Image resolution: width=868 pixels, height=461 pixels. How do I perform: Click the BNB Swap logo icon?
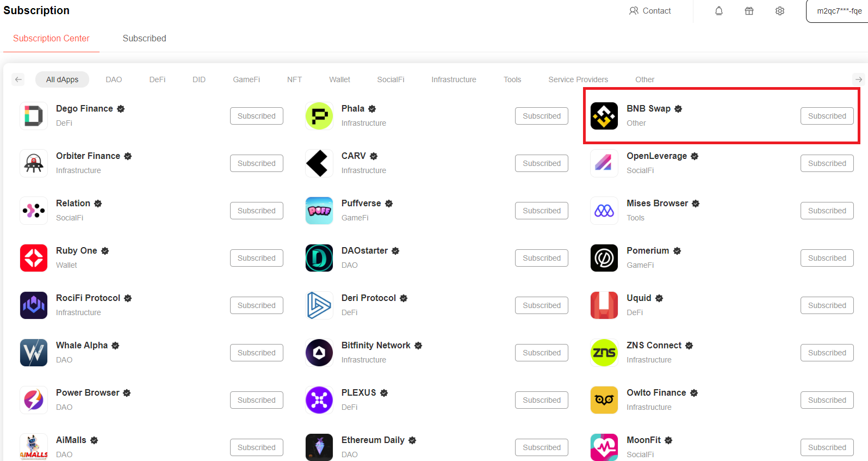604,116
